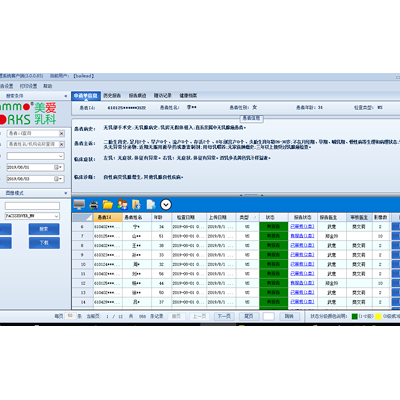
Task: Open the yellow folder icon
Action: click(x=108, y=204)
